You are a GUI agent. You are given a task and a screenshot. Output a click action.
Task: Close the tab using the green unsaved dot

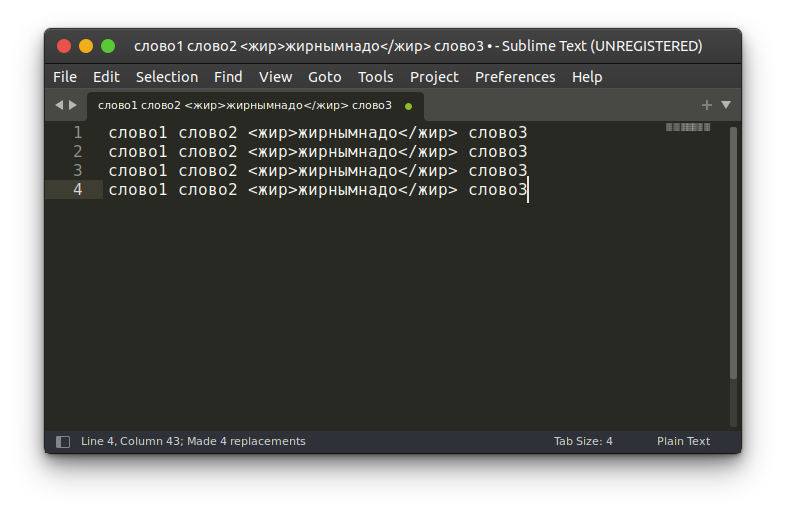pyautogui.click(x=408, y=106)
